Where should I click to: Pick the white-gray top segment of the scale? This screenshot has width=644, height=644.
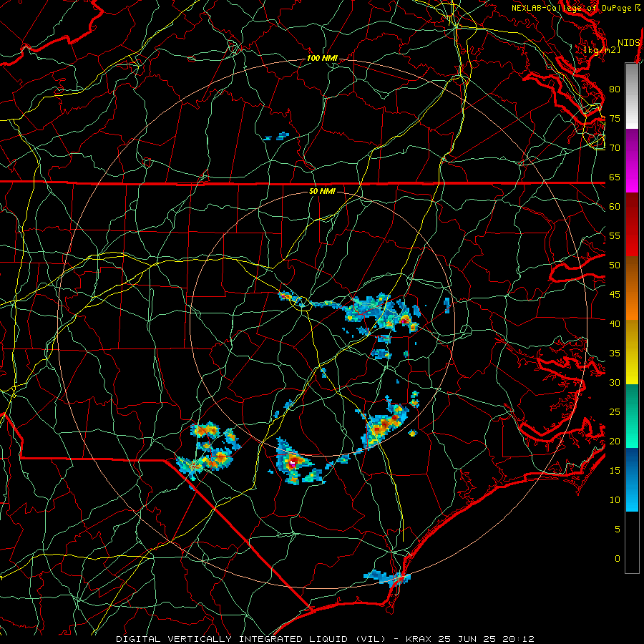click(x=632, y=96)
